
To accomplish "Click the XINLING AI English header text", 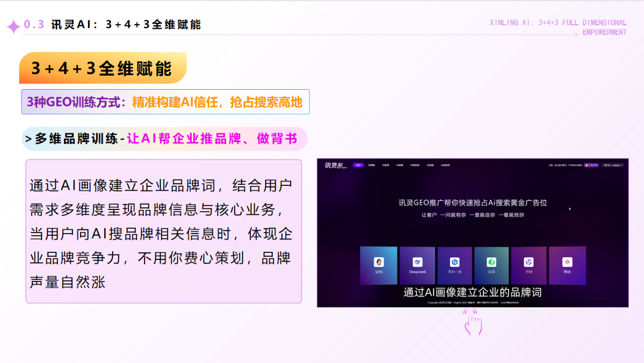I will [558, 27].
